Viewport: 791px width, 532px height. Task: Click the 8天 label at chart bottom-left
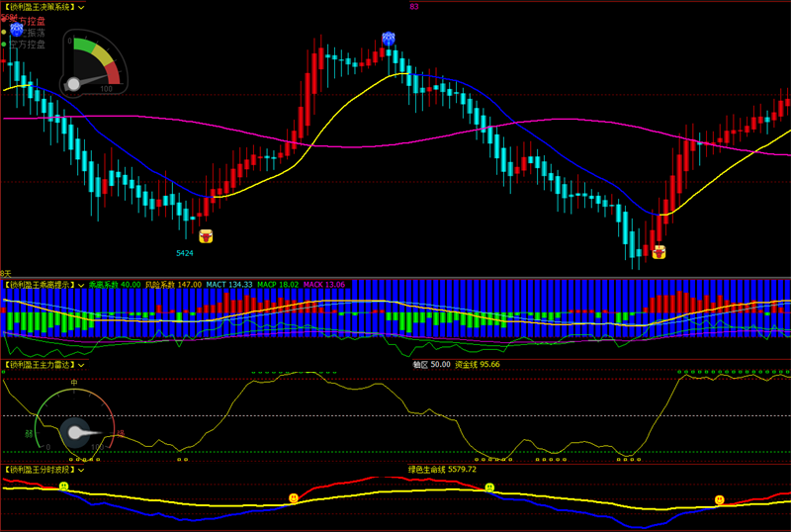point(5,274)
